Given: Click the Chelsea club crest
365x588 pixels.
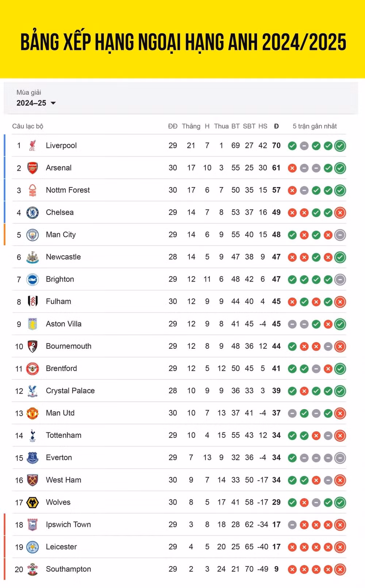Looking at the screenshot, I should (32, 213).
